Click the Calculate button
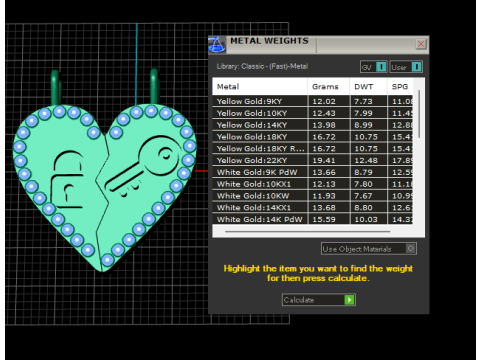480x360 pixels. point(319,300)
